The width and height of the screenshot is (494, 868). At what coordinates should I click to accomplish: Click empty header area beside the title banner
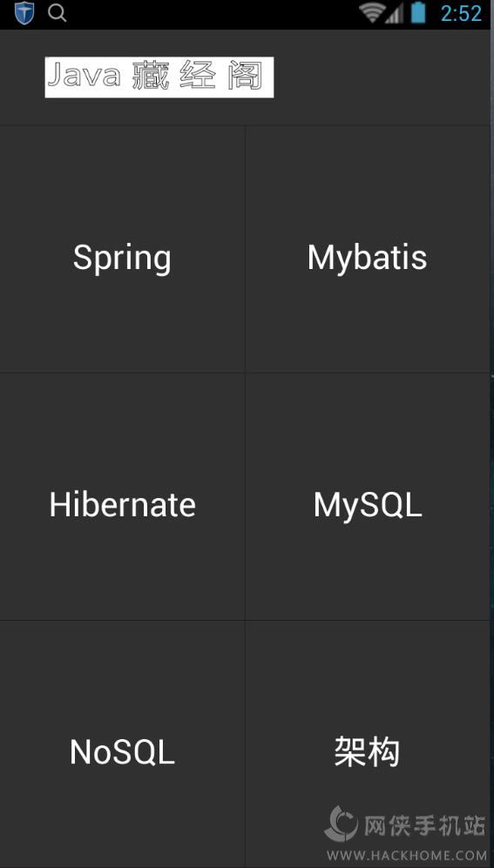382,77
